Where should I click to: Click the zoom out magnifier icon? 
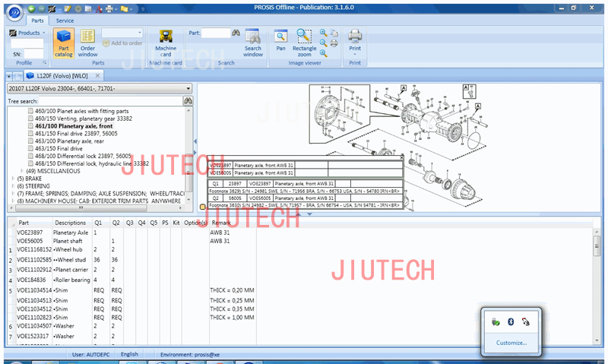(323, 43)
